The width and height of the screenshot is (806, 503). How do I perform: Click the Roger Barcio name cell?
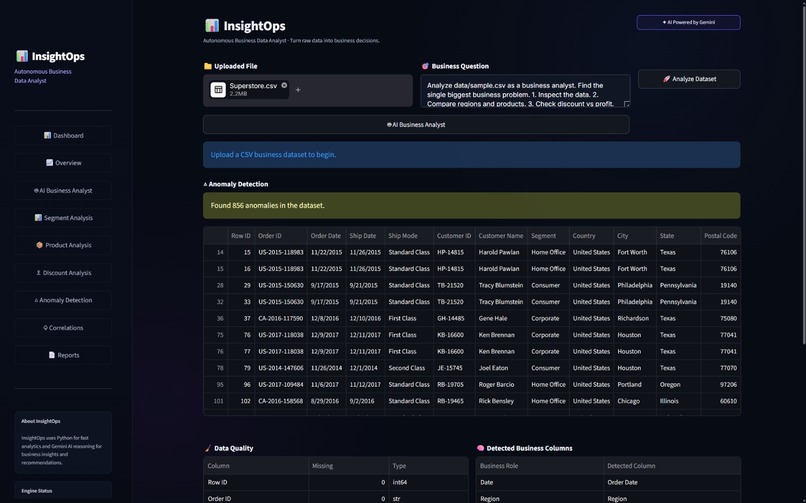(501, 384)
